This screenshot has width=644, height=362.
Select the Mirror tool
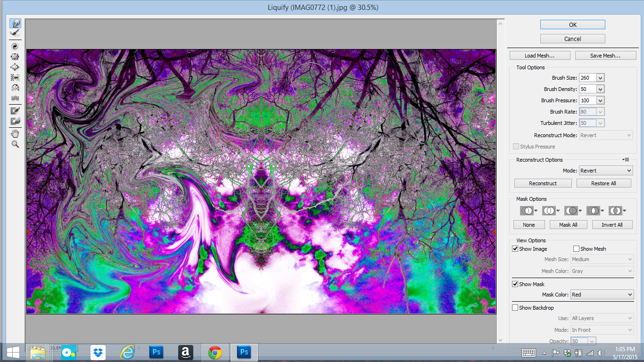click(15, 88)
